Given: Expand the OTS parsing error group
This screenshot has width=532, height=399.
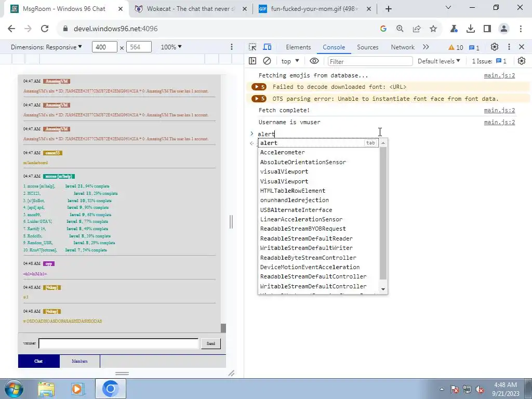Looking at the screenshot, I should [259, 99].
